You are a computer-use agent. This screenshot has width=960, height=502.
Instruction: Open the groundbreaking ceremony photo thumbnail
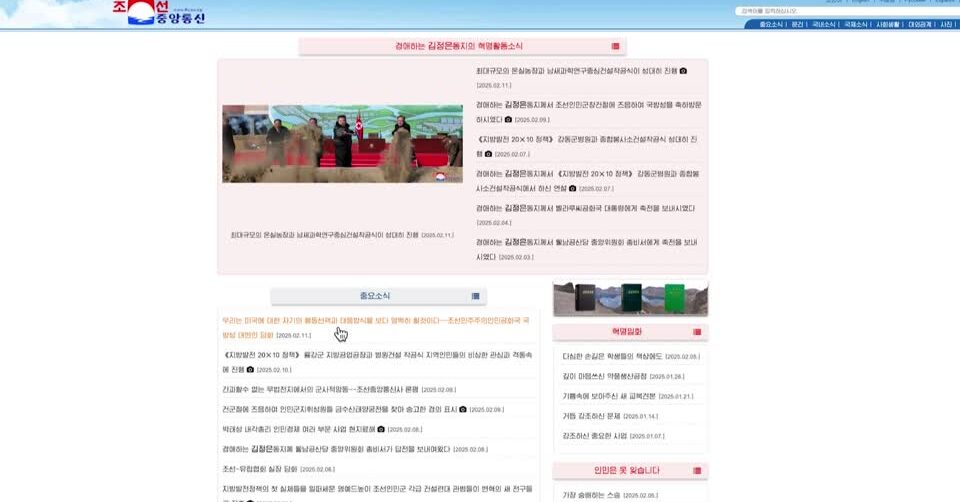342,144
